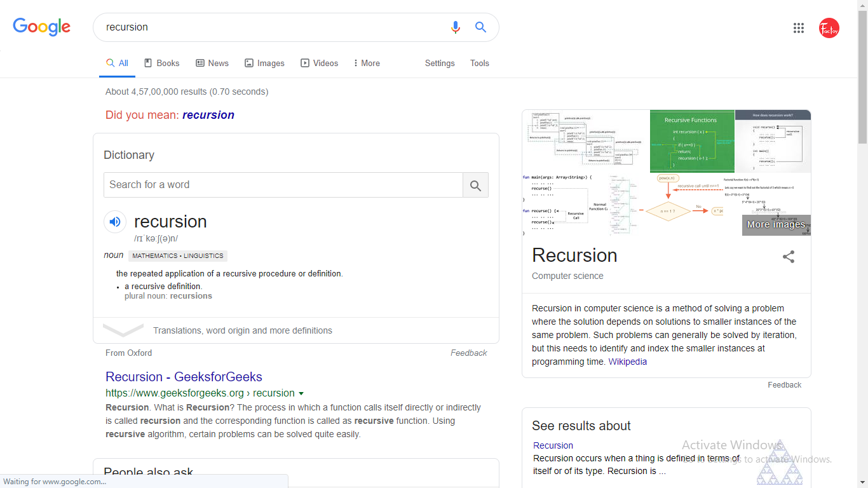Play the recursion pronunciation audio
The width and height of the screenshot is (868, 488).
(115, 222)
